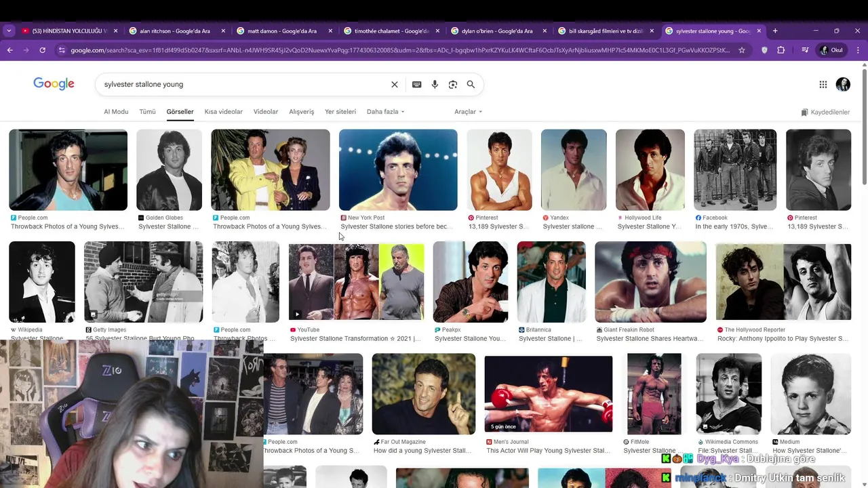Switch to the alan ritchson tab
Image resolution: width=868 pixels, height=488 pixels.
(176, 31)
